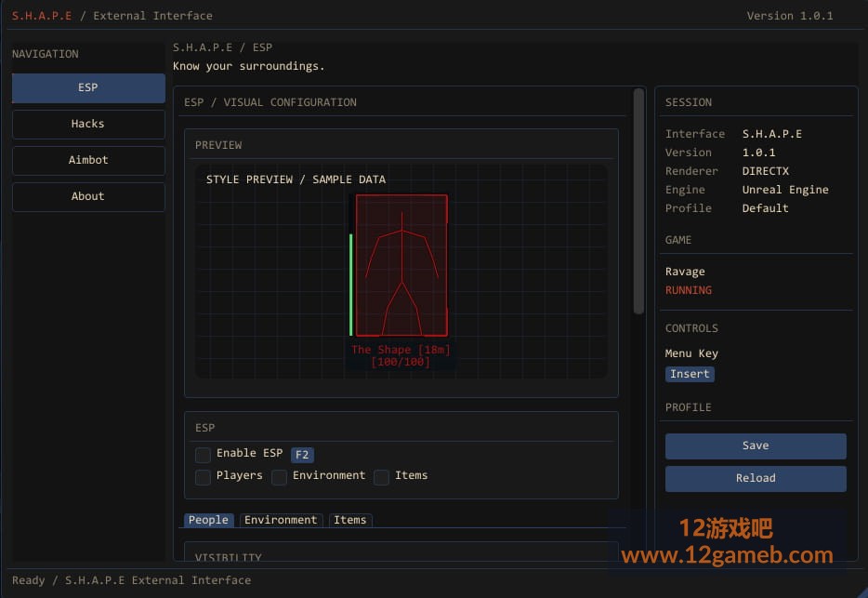
Task: Click the 'STYLE PREVIEW / SAMPLE DATA' caption
Action: point(296,179)
